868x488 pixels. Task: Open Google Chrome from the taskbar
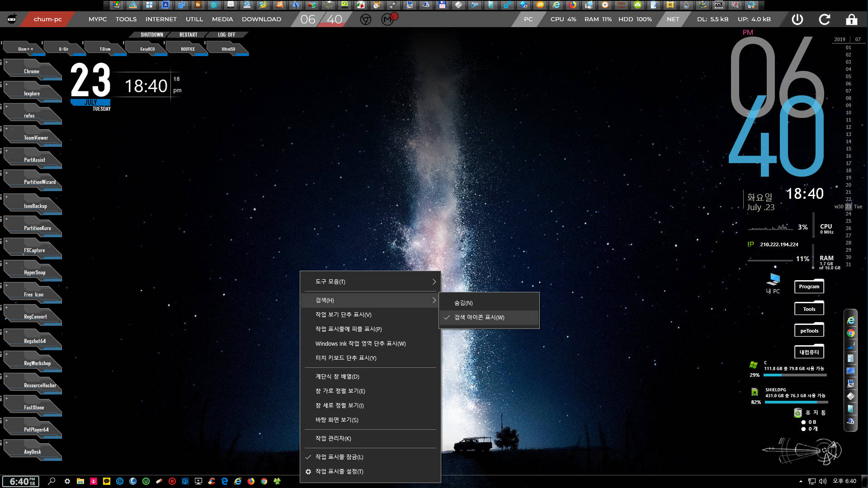pos(264,481)
